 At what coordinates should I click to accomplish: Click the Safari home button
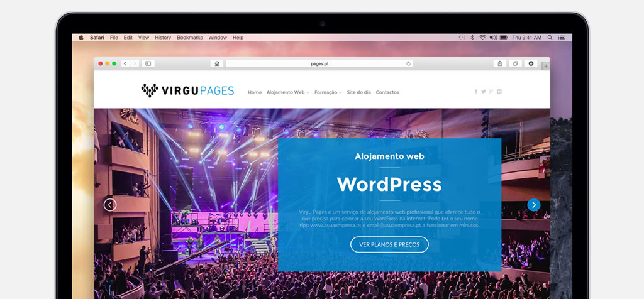pos(217,63)
